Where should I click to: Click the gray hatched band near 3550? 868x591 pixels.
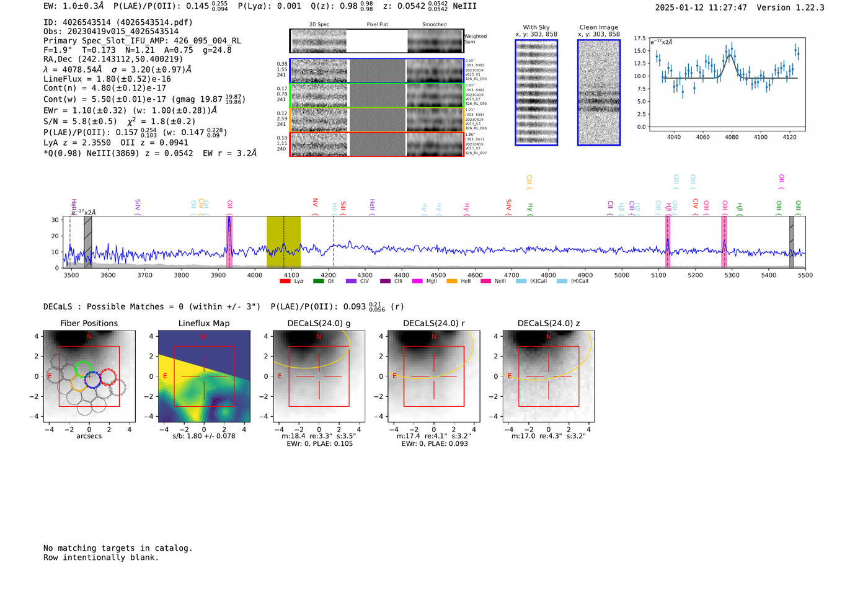pos(88,242)
